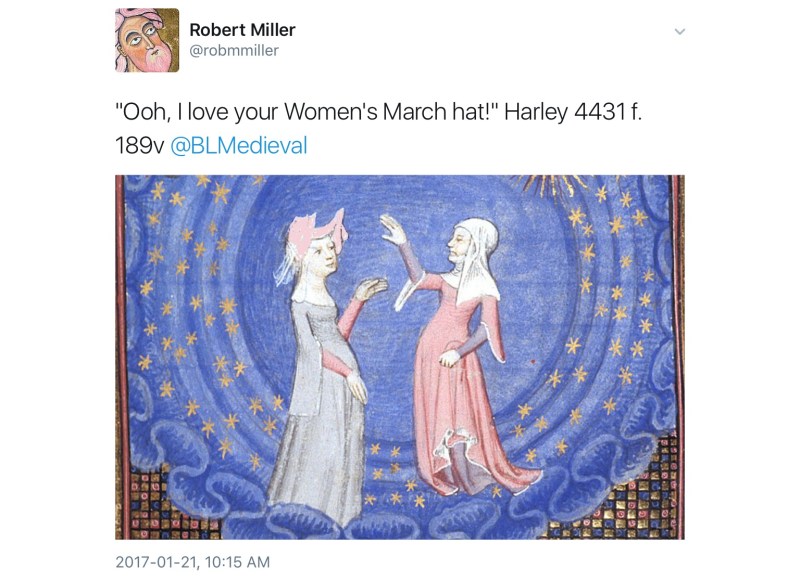
Task: Click the gold sunburst in the painting's corner
Action: point(549,184)
